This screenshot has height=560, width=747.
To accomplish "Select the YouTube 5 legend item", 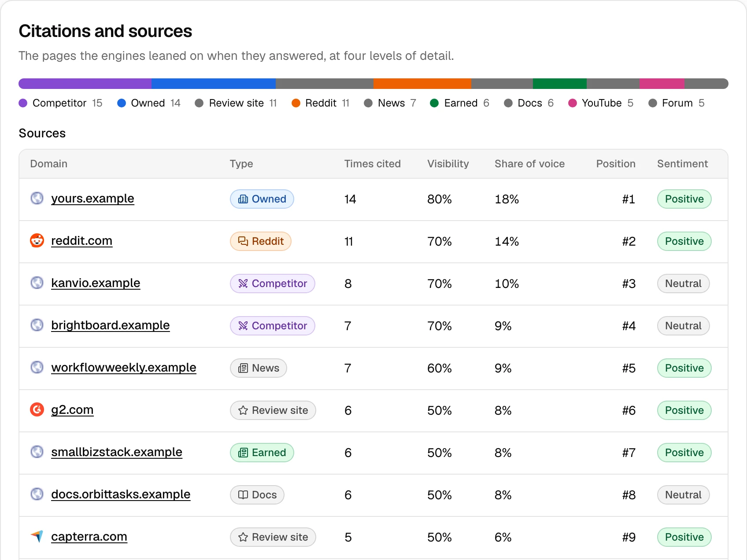I will [601, 103].
